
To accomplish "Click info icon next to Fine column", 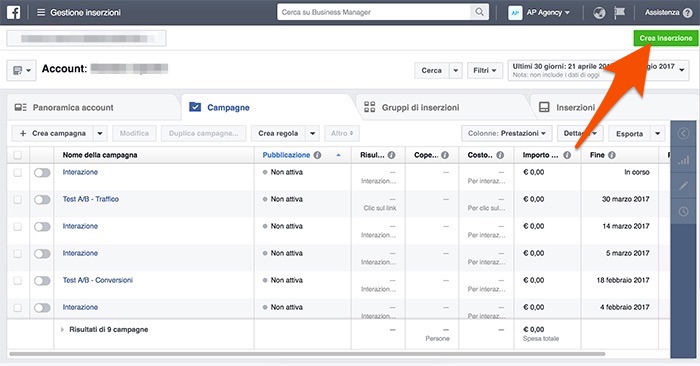I will point(612,155).
